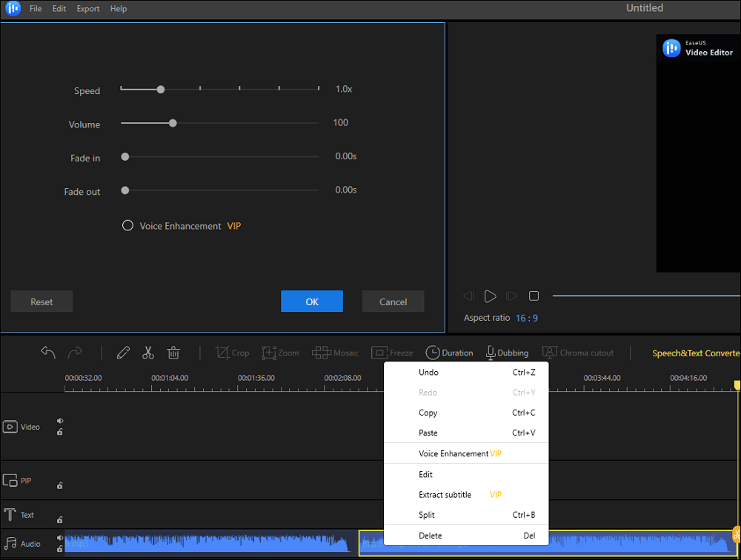Click the OK button
The height and width of the screenshot is (560, 741).
312,301
